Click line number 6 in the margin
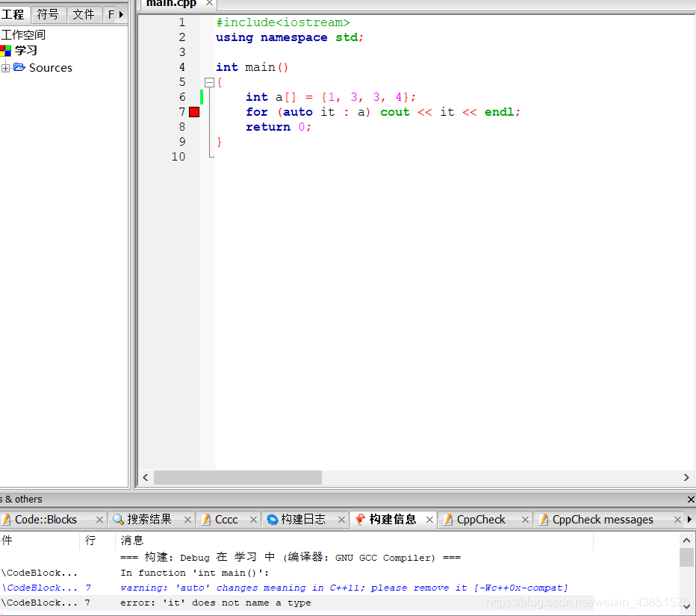This screenshot has height=616, width=696. coord(182,97)
